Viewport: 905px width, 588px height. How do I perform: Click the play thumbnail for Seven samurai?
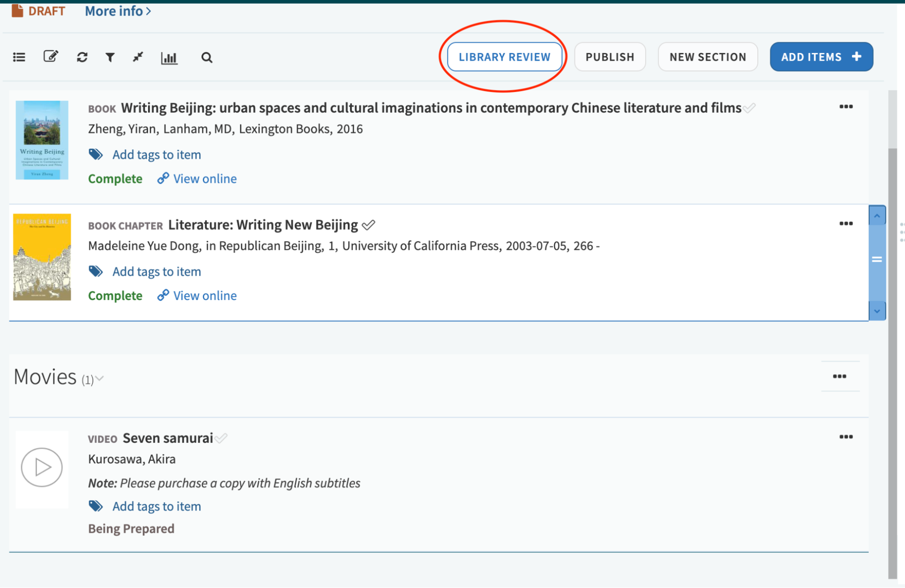[x=42, y=468]
